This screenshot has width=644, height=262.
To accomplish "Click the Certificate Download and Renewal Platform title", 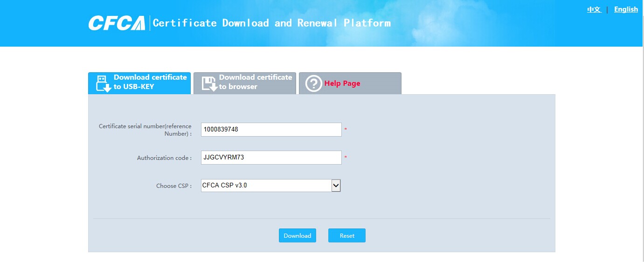I will 272,23.
